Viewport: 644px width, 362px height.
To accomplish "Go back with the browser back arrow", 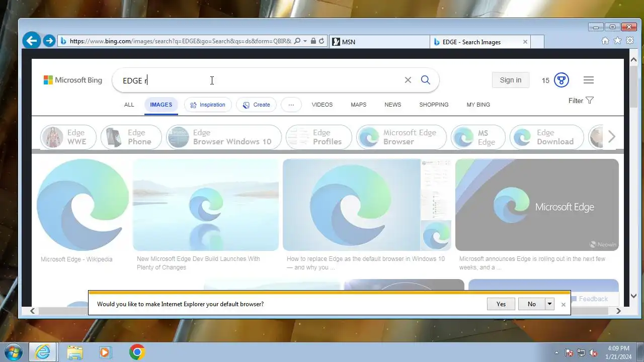I will click(x=32, y=41).
